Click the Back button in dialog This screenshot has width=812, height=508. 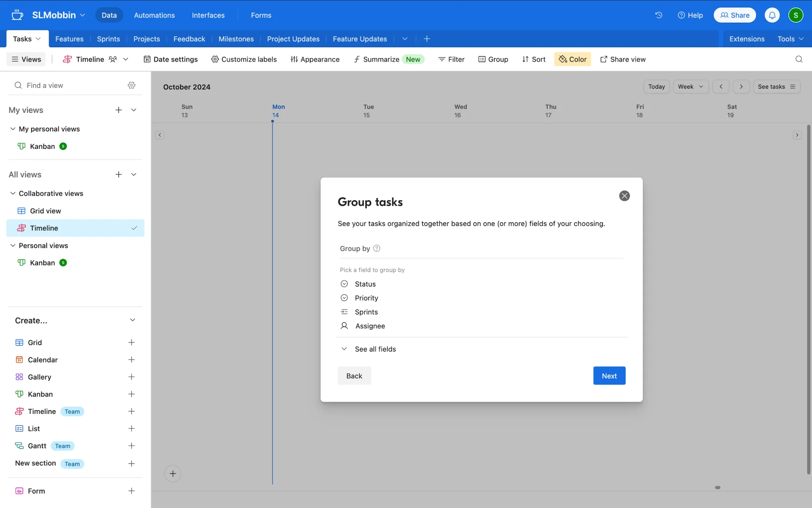pos(354,376)
